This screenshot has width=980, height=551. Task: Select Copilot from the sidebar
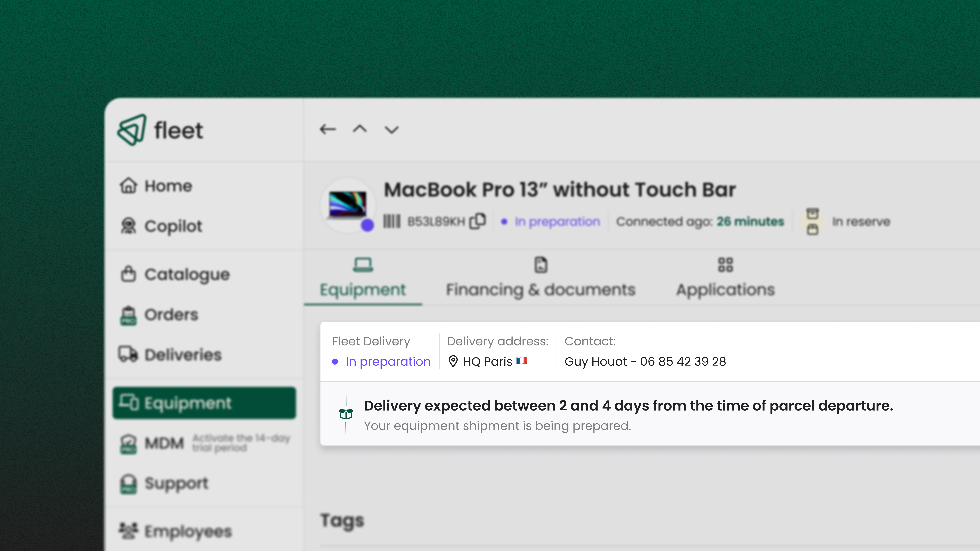pos(173,226)
